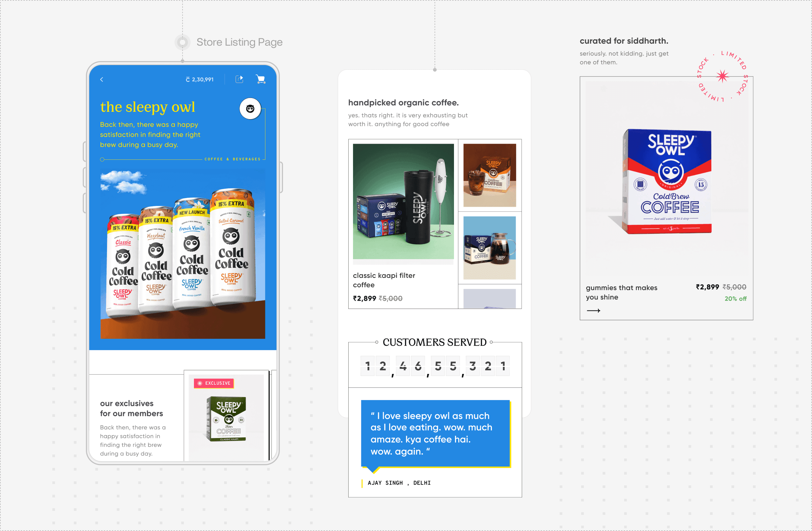Screen dimensions: 812x531
Task: Tap the back chevron in phone header
Action: pyautogui.click(x=102, y=80)
